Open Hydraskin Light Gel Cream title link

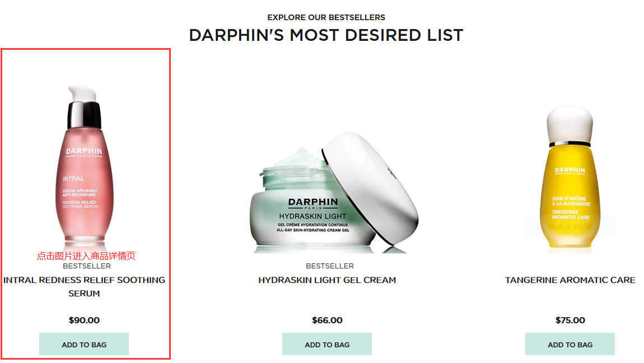327,280
